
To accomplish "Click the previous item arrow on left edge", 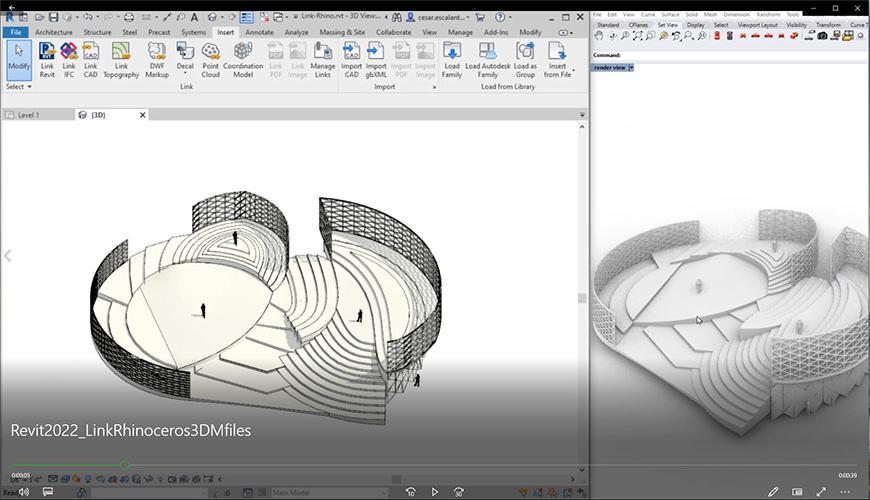I will pyautogui.click(x=8, y=255).
